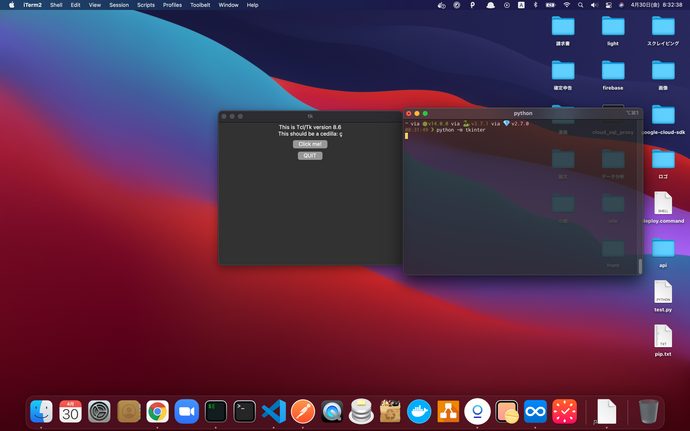Open the View menu

(x=95, y=5)
